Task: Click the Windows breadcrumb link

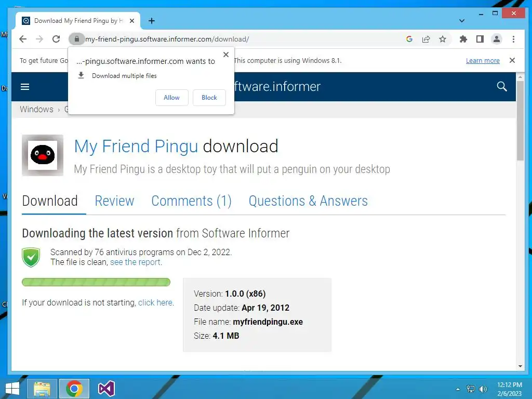Action: [37, 109]
